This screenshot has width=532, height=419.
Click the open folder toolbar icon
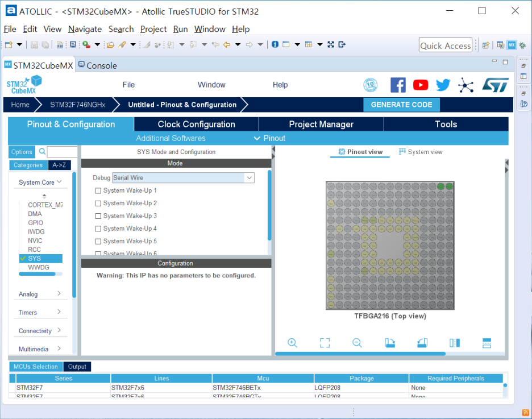[x=110, y=44]
